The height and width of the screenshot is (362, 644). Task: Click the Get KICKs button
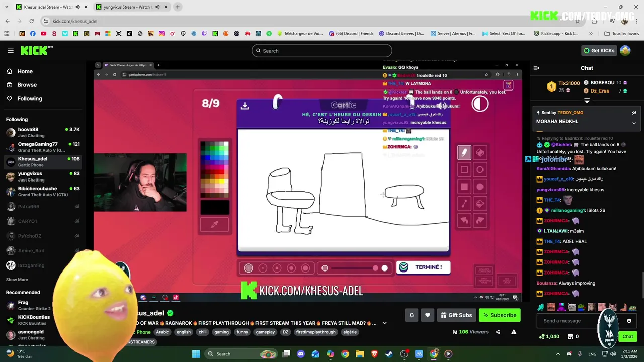[x=599, y=51]
